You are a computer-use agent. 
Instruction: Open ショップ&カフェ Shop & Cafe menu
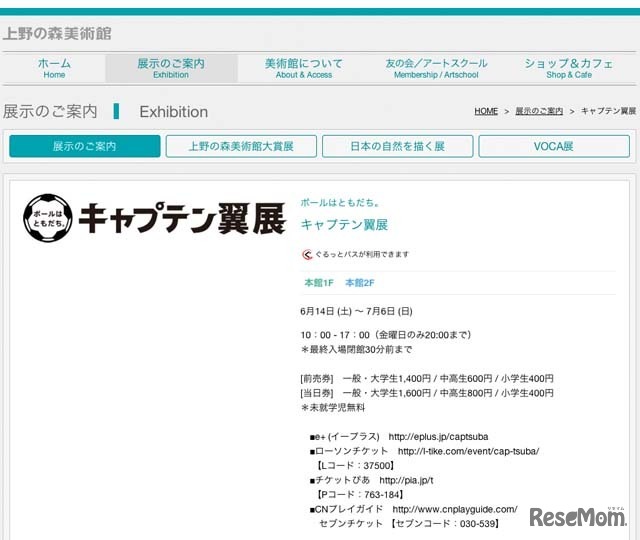569,68
